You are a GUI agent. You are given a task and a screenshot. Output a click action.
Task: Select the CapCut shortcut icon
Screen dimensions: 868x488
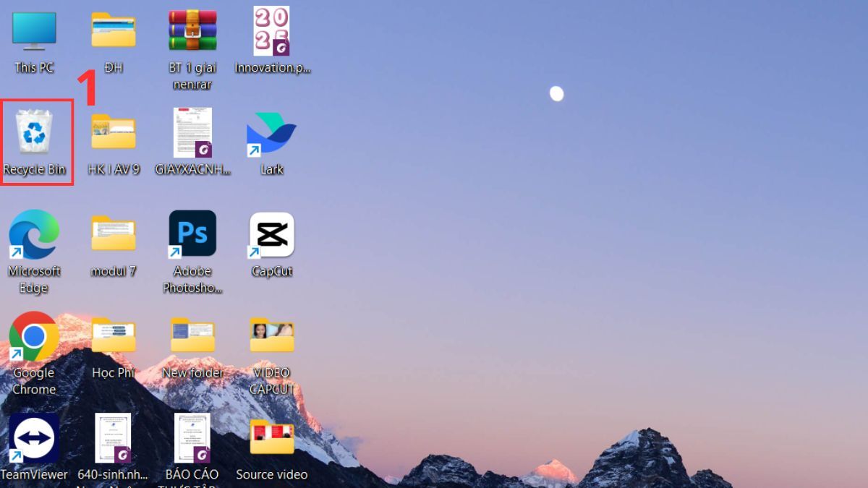coord(272,234)
